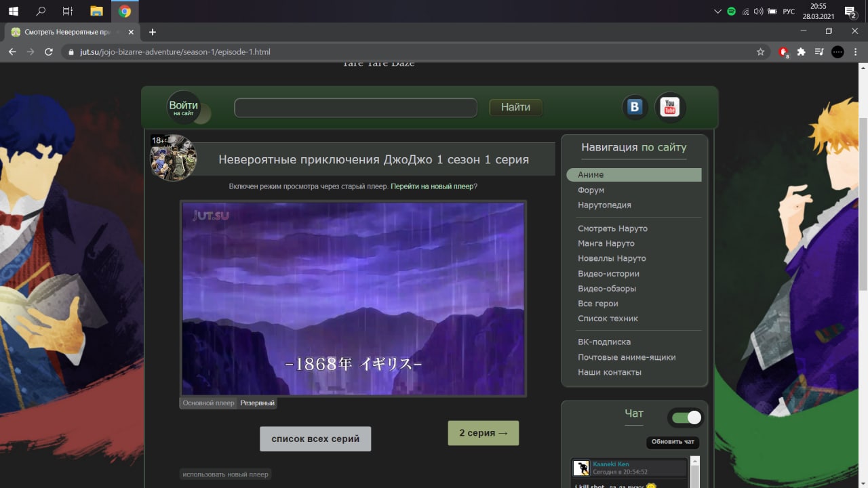The height and width of the screenshot is (488, 868).
Task: Click the JoJo anime avatar thumbnail
Action: pos(173,158)
